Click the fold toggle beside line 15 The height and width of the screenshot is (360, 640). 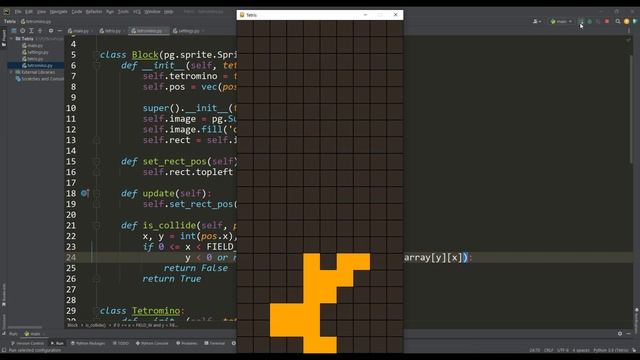click(x=97, y=162)
